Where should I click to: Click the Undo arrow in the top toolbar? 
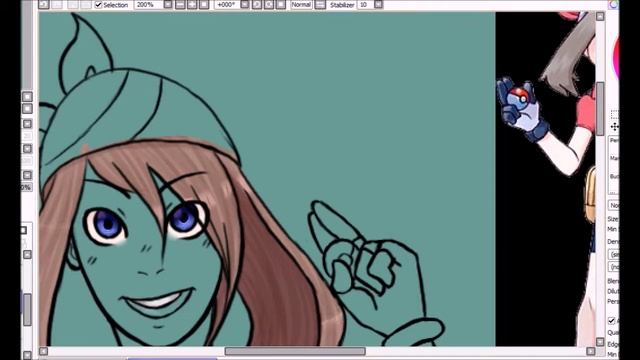(x=44, y=4)
